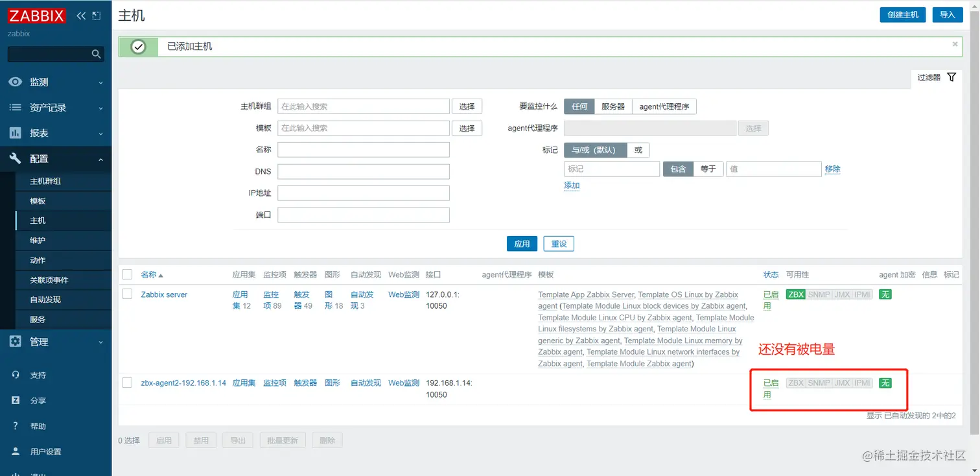Click the 移除 tag link
980x476 pixels.
(x=833, y=169)
